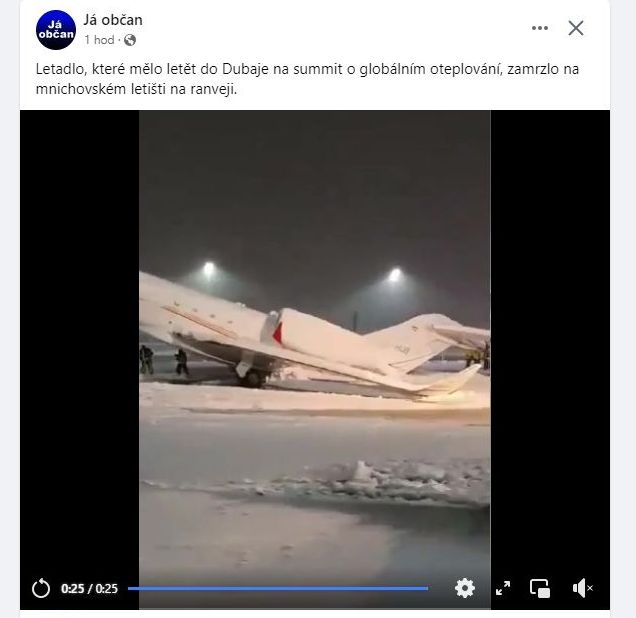636x618 pixels.
Task: Click the '1 hod' post timestamp
Action: click(x=99, y=40)
